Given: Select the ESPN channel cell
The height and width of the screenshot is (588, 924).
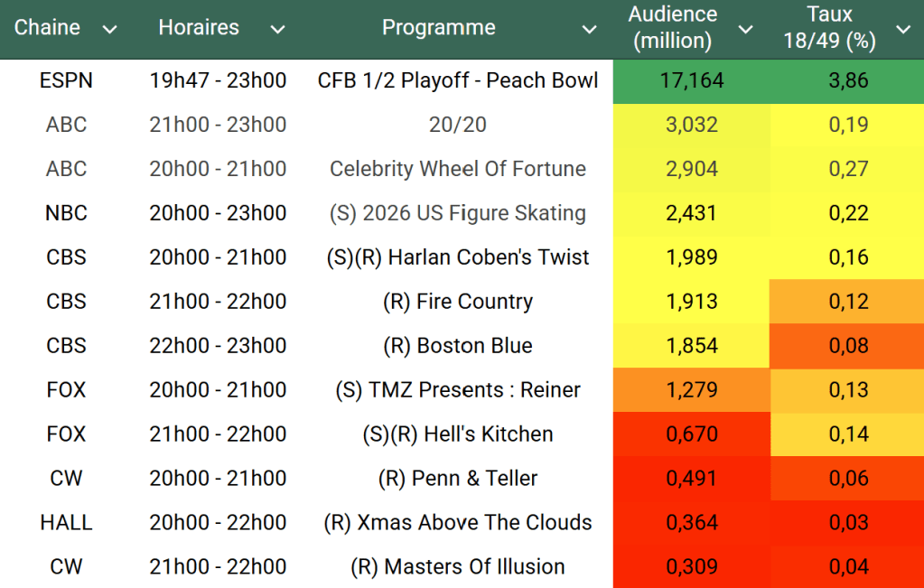Looking at the screenshot, I should click(x=66, y=80).
